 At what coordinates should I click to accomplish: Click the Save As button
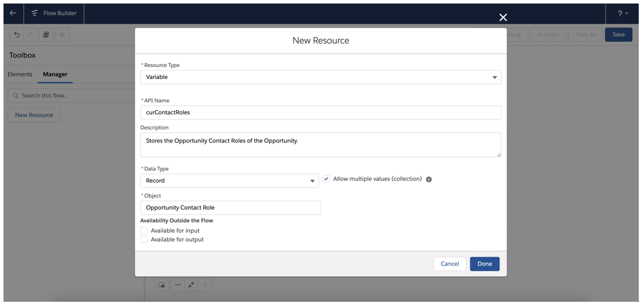pos(585,35)
